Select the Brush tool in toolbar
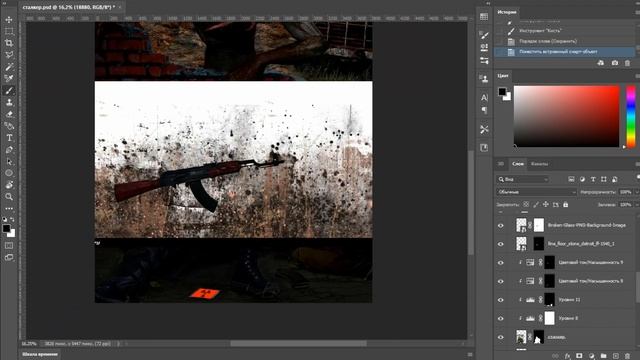The width and height of the screenshot is (640, 360). point(9,91)
